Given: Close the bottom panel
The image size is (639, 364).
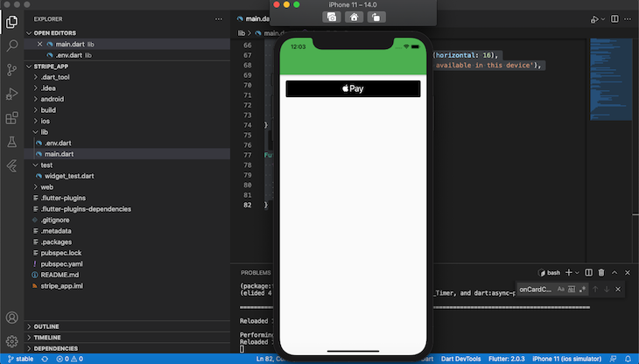Looking at the screenshot, I should tap(628, 272).
